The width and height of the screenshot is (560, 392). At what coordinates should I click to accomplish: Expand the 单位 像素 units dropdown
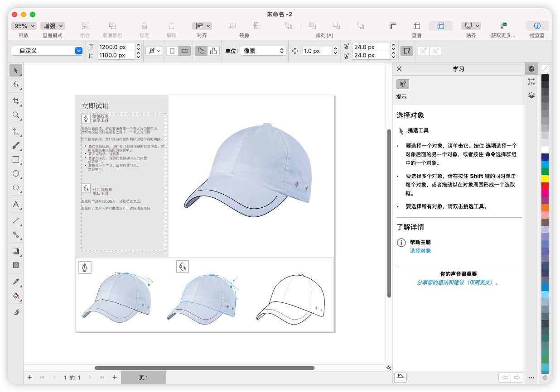click(263, 51)
